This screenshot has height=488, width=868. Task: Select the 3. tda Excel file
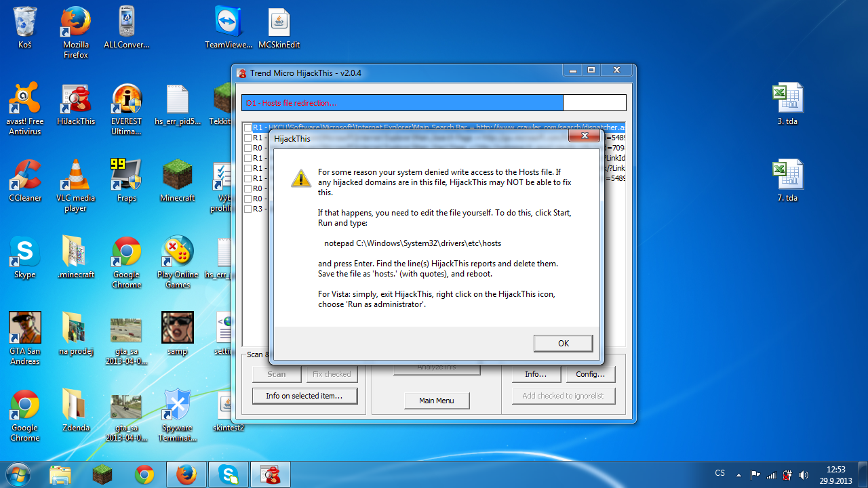click(x=787, y=104)
